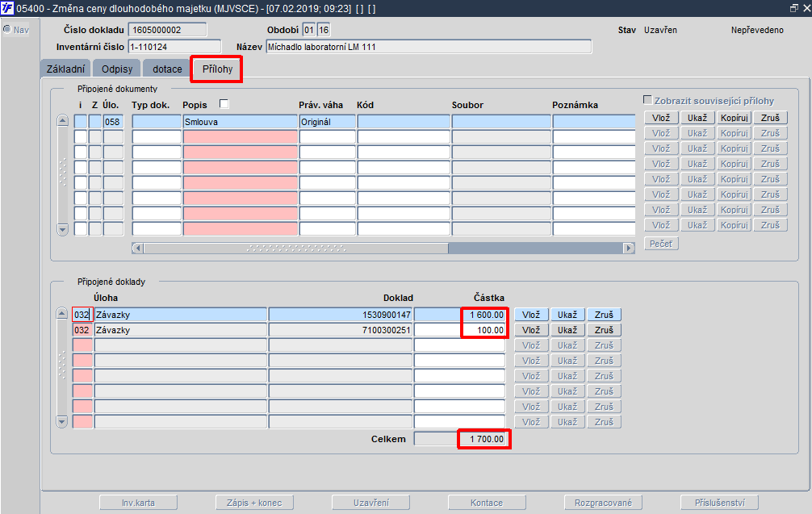Click the horizontal scrollbar thumb of documents
The width and height of the screenshot is (812, 514).
296,249
